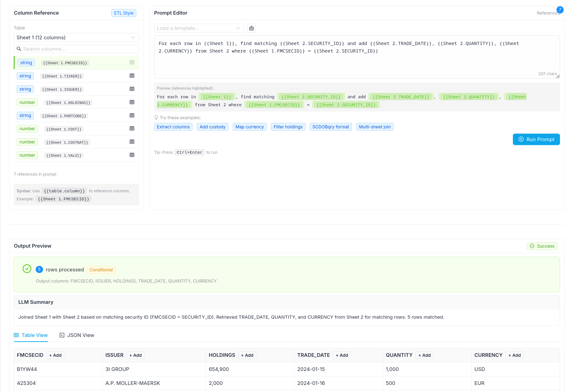Click Run Prompt button

tap(536, 139)
